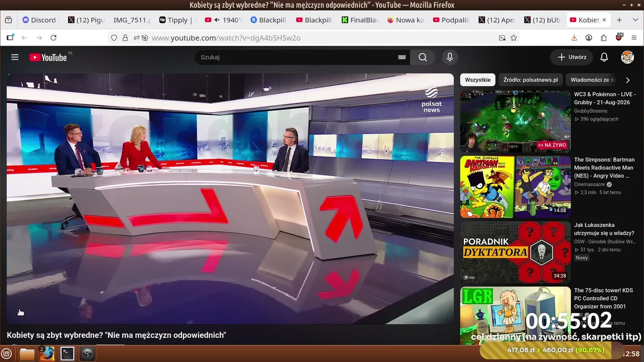Click the tracking protection shield icon

(114, 38)
